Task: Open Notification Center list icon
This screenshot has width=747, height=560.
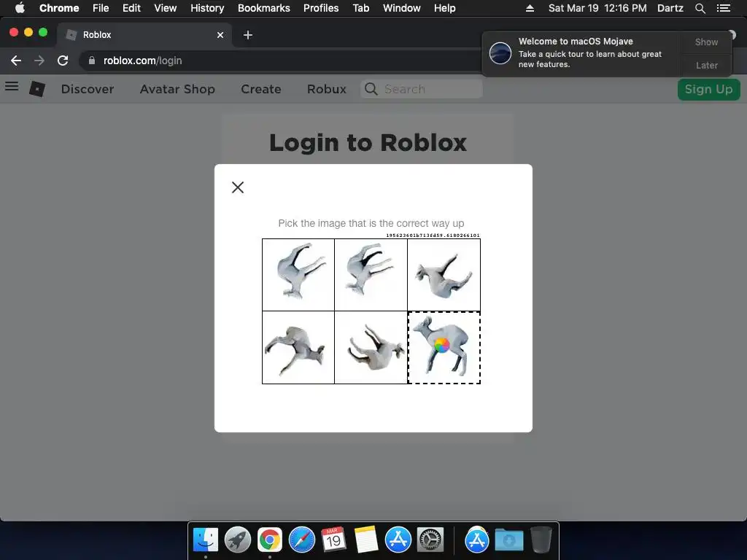Action: coord(723,8)
